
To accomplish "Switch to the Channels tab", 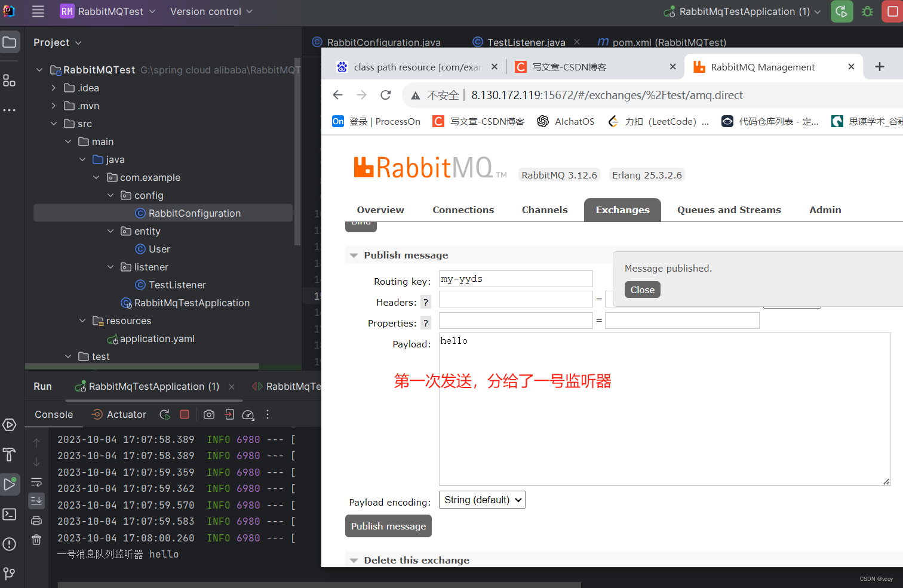I will (x=545, y=210).
